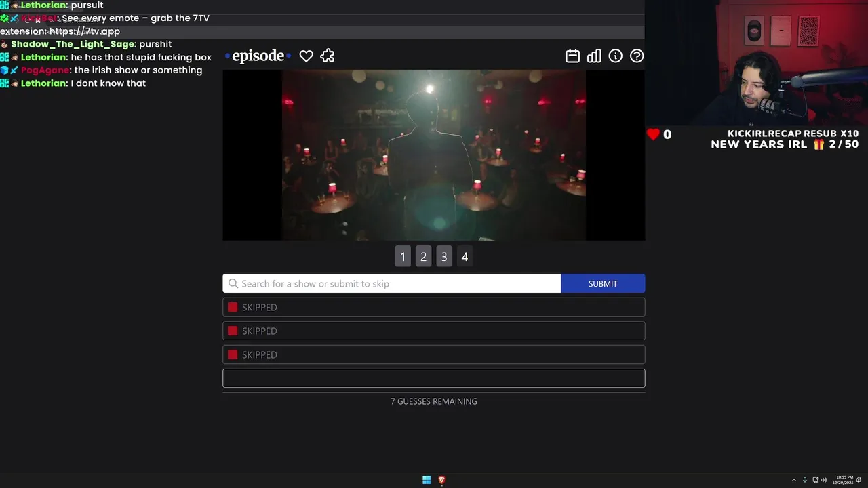This screenshot has height=488, width=868.
Task: Open Brave browser from taskbar
Action: pos(441,480)
